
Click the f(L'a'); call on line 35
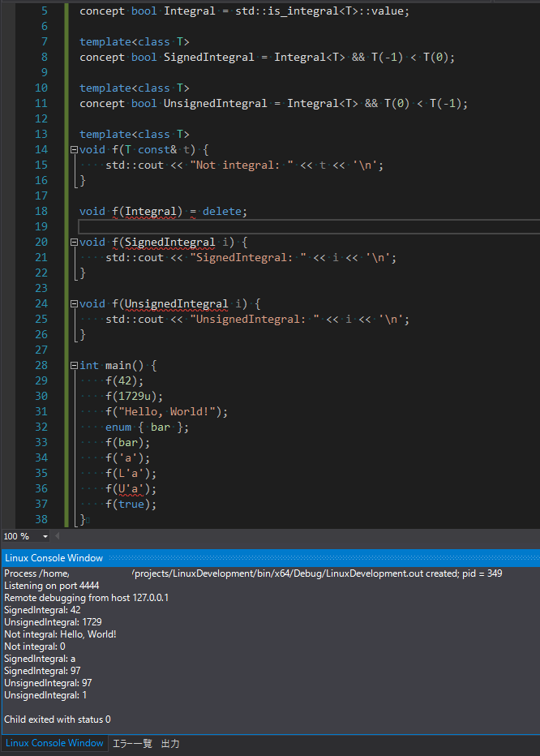click(131, 474)
